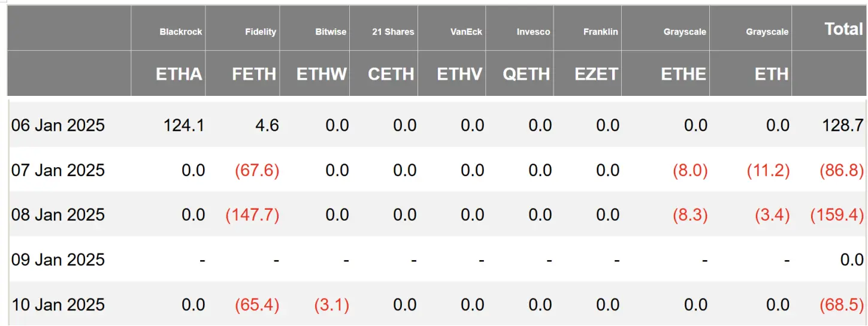The height and width of the screenshot is (326, 868).
Task: Select the 06 Jan 2025 date cell
Action: (x=58, y=125)
